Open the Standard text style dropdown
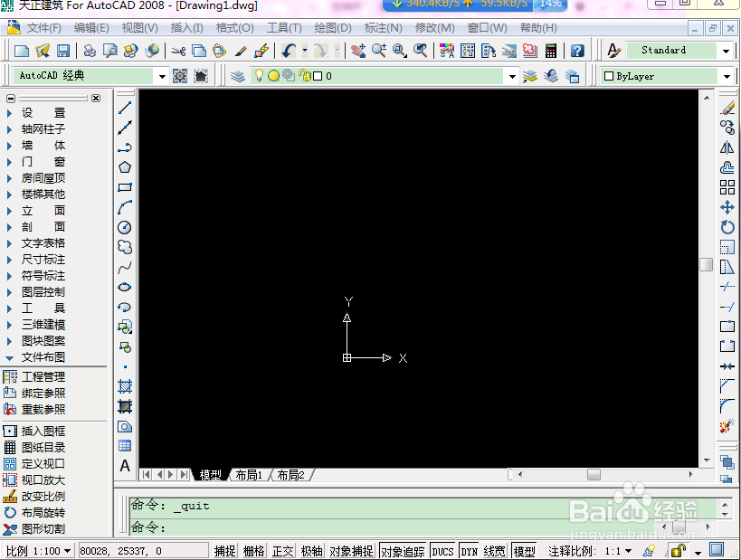 point(726,51)
